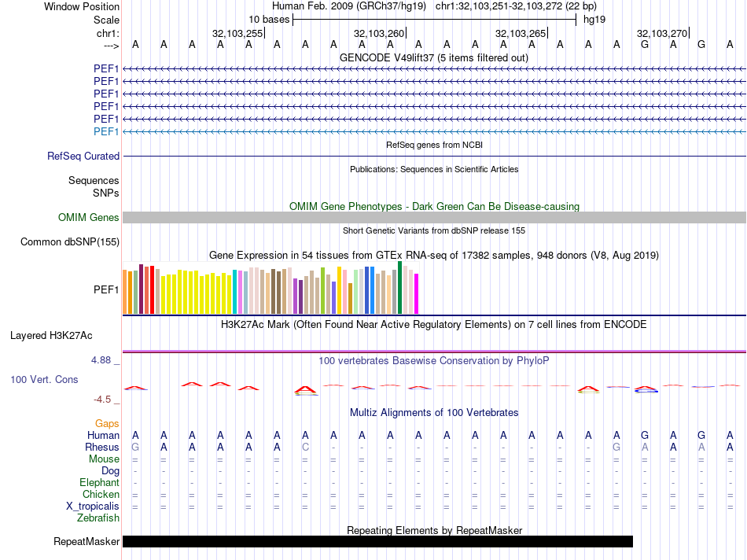Click the GENCODE V49lift37 track title

433,57
